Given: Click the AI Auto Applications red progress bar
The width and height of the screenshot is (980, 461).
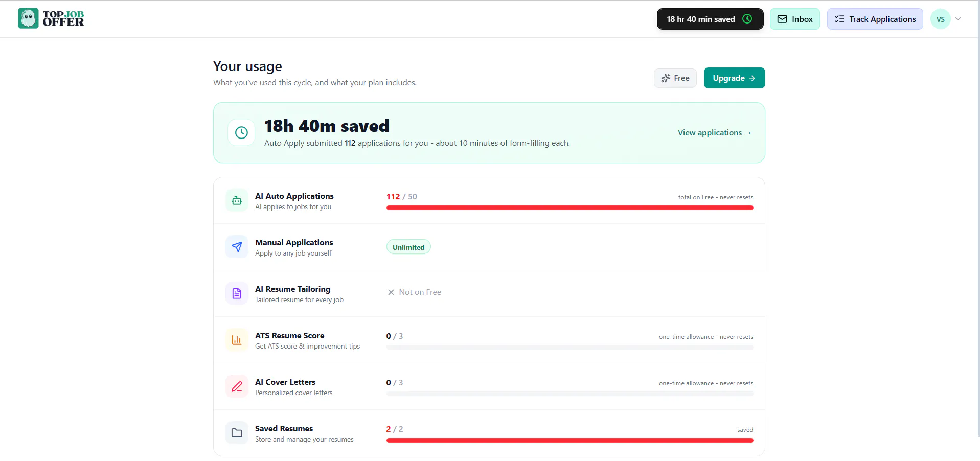Looking at the screenshot, I should [569, 208].
